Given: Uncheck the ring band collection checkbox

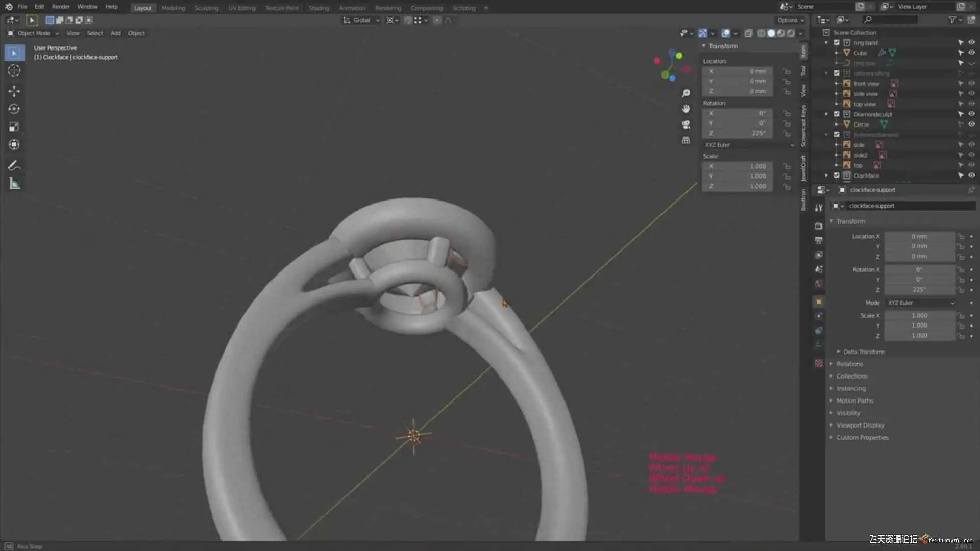Looking at the screenshot, I should point(837,43).
